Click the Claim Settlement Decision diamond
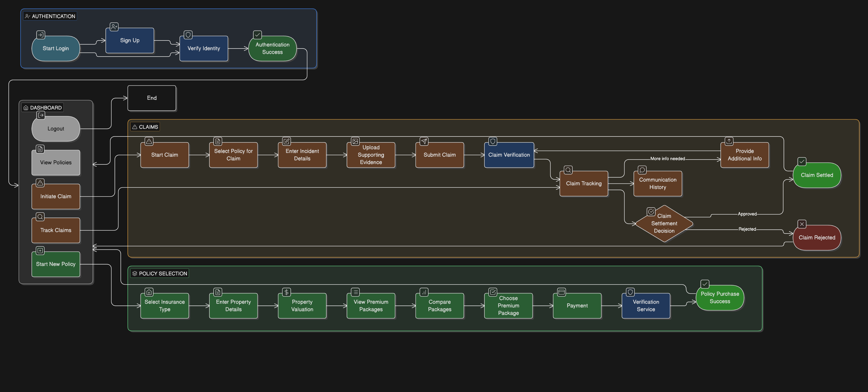Screen dimensions: 868x392 (664, 224)
